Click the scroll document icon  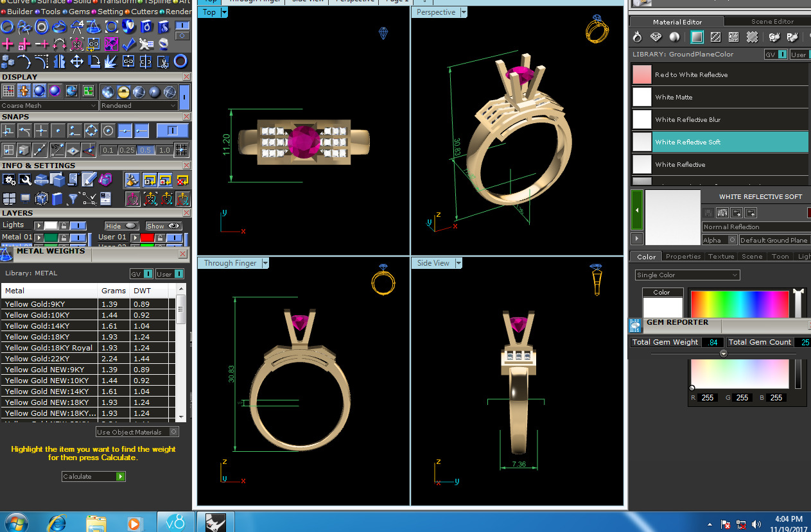pyautogui.click(x=73, y=180)
